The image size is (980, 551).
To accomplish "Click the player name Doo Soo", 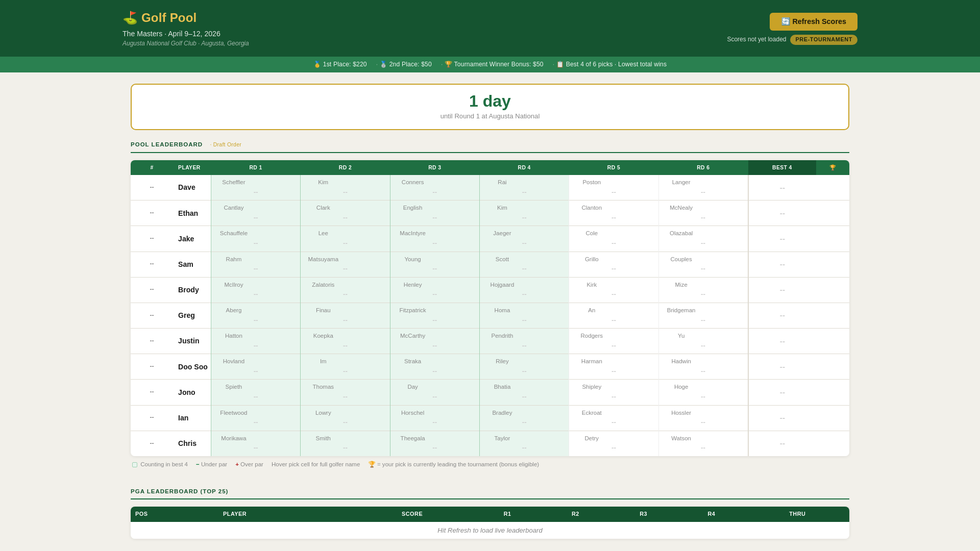I will click(x=193, y=367).
